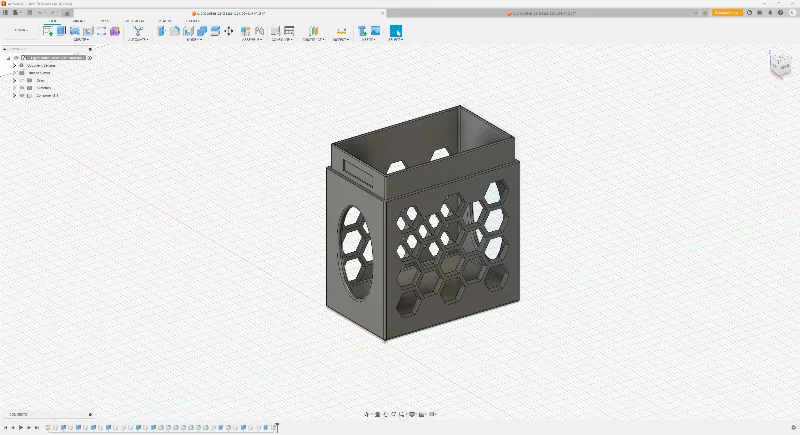Open the Display Settings icon in the navigation bar

click(x=413, y=414)
